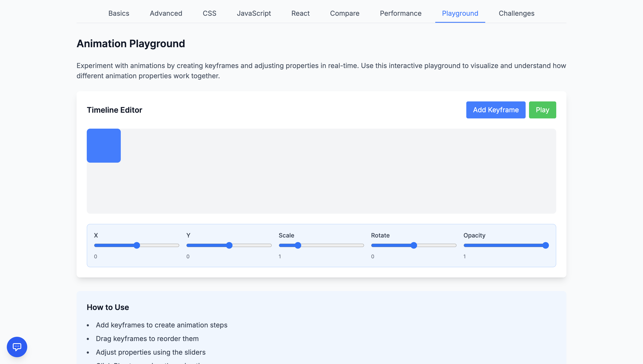Open the chat bubble widget
Image resolution: width=643 pixels, height=364 pixels.
[x=17, y=347]
